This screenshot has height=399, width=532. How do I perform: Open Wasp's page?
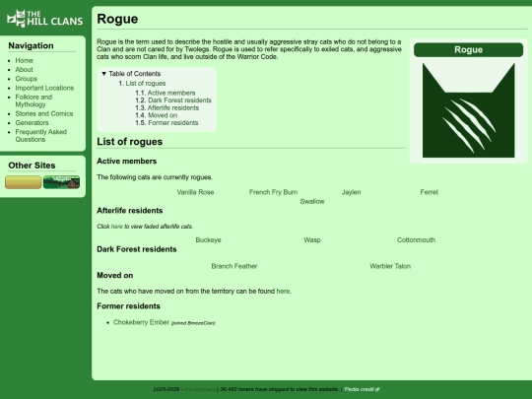[x=312, y=240]
